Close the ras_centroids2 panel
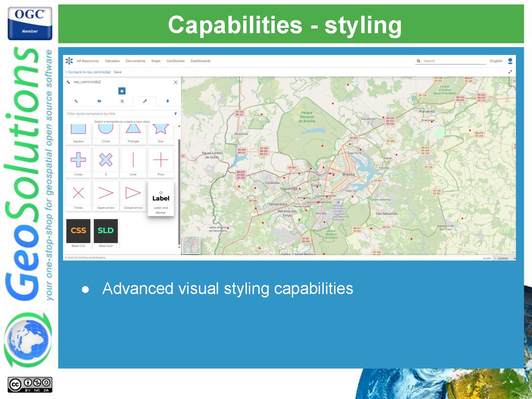The image size is (532, 399). pos(175,82)
